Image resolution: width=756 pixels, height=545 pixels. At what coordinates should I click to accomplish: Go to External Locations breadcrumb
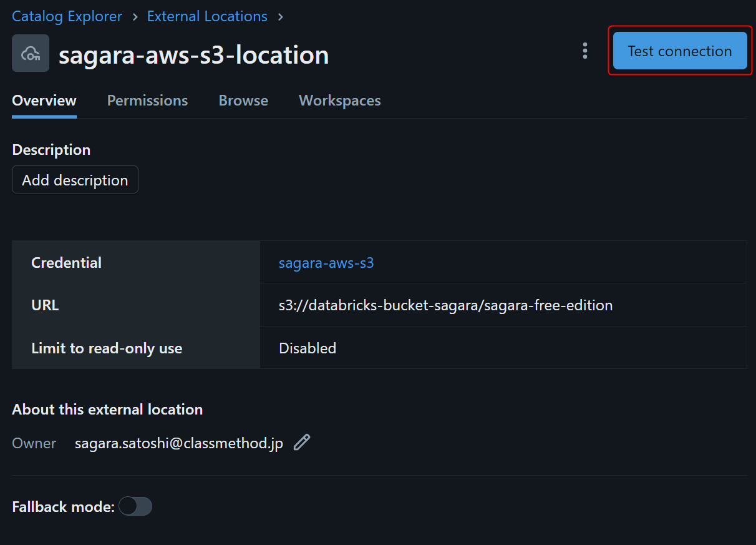[207, 16]
